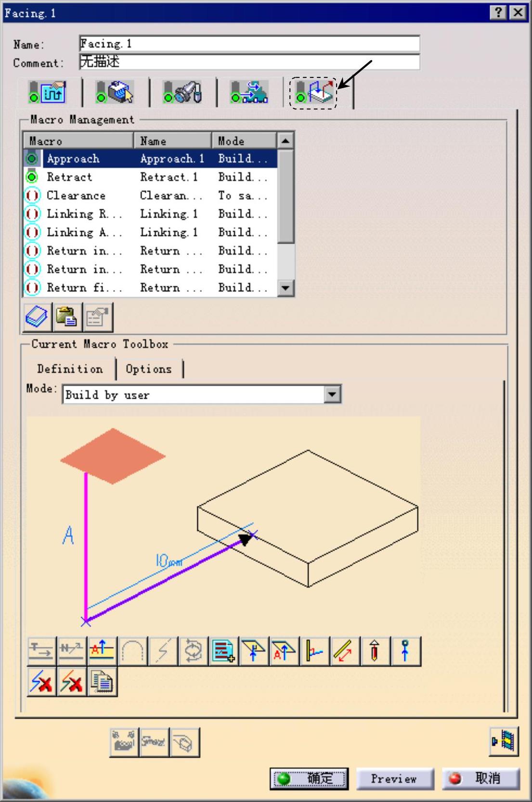Open the Feeds and Speeds tab icon

[250, 92]
